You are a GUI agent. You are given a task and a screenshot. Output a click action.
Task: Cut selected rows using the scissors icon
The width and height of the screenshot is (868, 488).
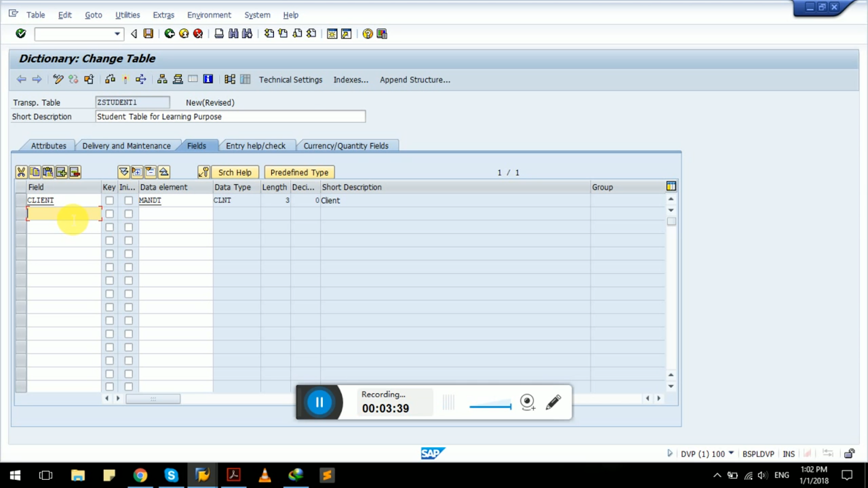pos(21,172)
